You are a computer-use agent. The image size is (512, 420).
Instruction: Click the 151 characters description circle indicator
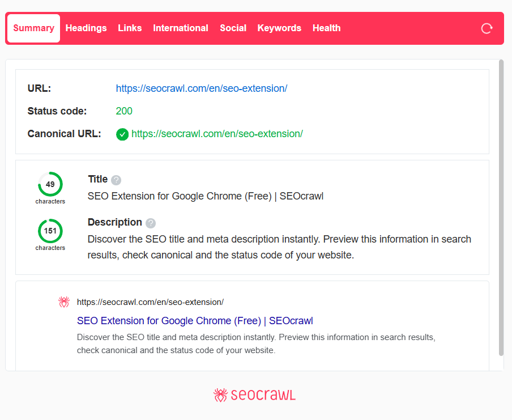click(x=50, y=231)
